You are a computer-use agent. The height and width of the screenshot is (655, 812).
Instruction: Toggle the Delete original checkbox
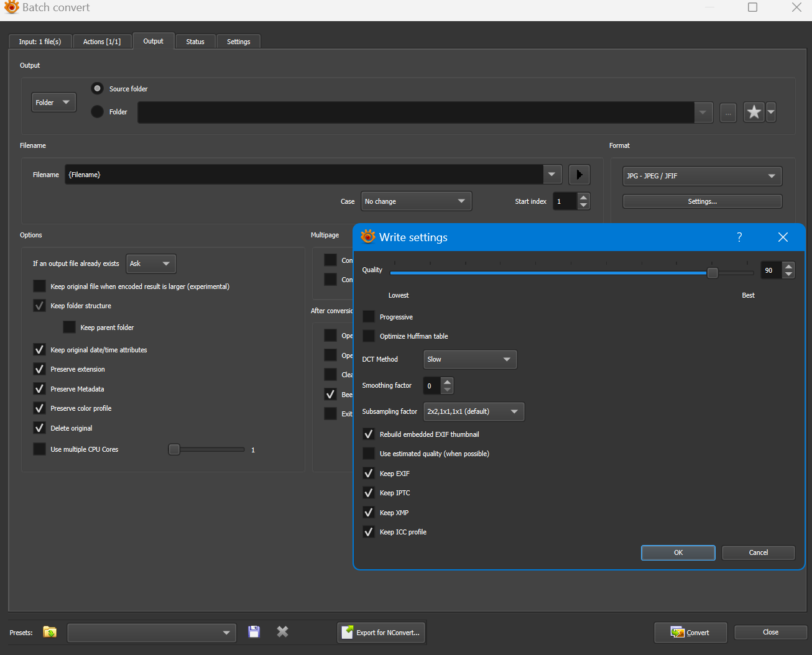pyautogui.click(x=39, y=428)
